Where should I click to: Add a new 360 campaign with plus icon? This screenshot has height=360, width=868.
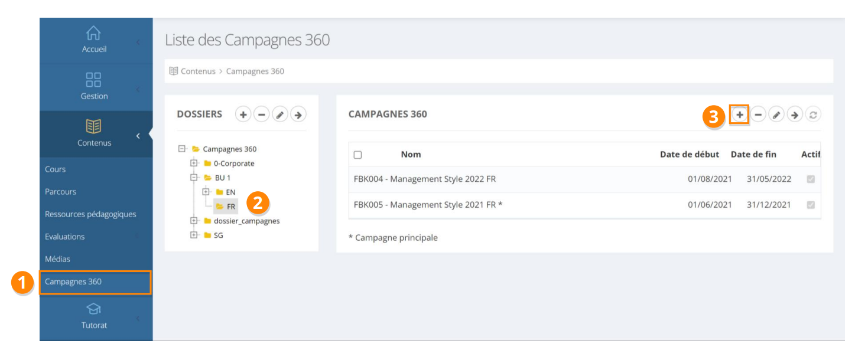[739, 114]
